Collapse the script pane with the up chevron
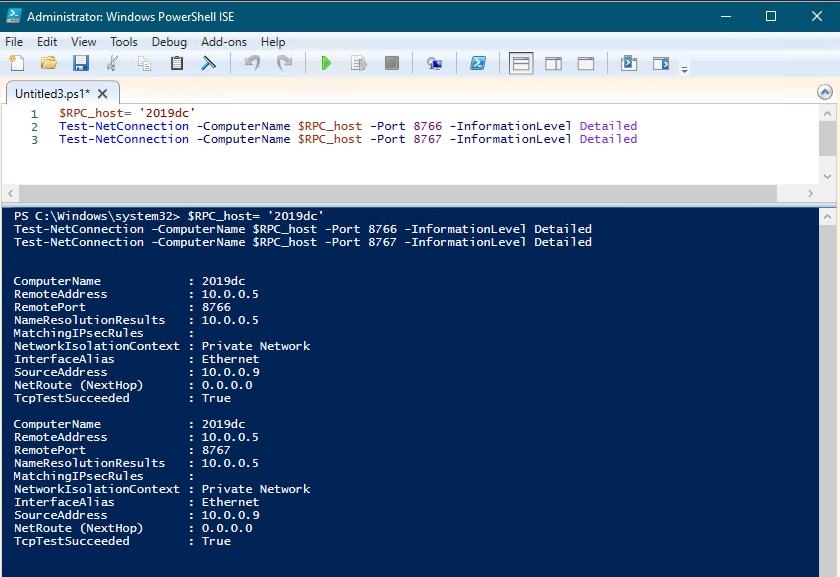840x577 pixels. coord(824,91)
